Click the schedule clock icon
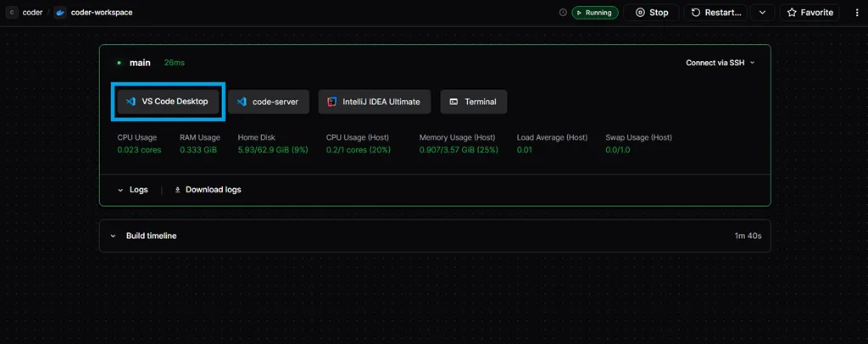 click(563, 13)
